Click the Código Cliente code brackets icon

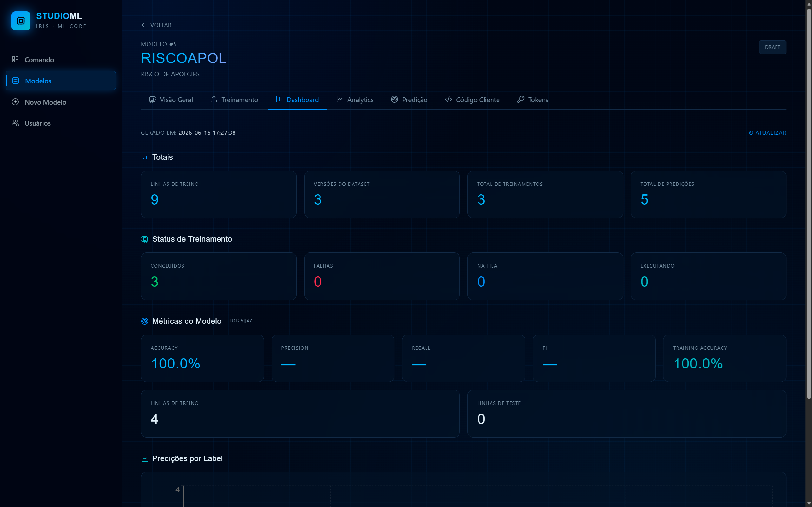(x=448, y=99)
